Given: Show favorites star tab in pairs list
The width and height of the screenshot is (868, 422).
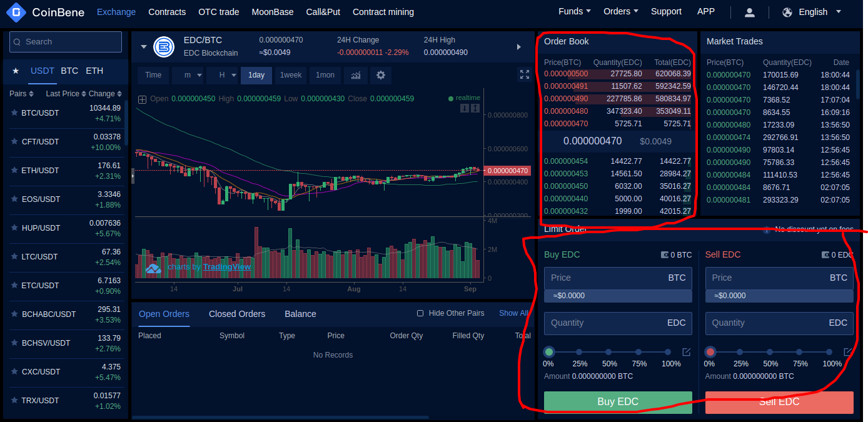Looking at the screenshot, I should tap(16, 71).
